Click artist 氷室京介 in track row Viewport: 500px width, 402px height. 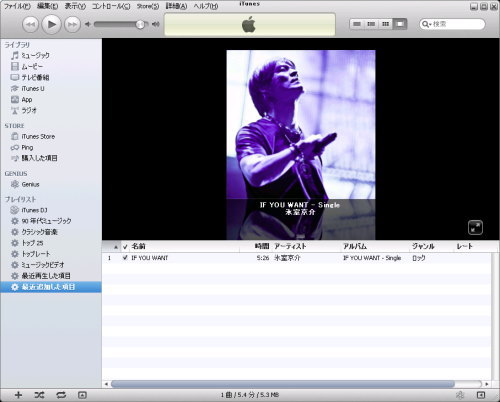point(287,258)
